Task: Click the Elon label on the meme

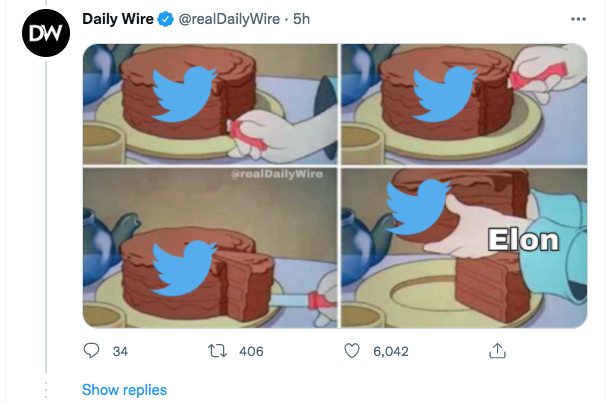Action: 522,241
